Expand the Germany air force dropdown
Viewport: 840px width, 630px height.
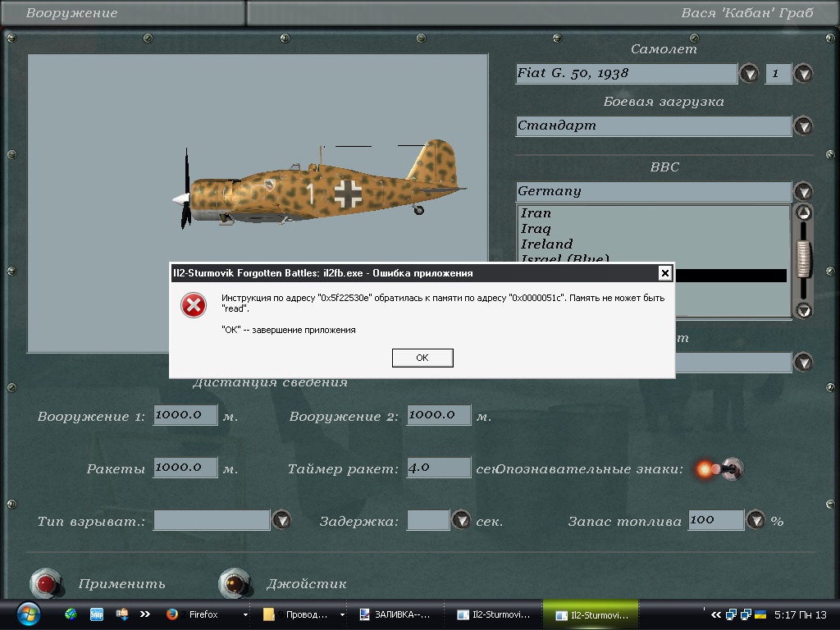[x=803, y=191]
